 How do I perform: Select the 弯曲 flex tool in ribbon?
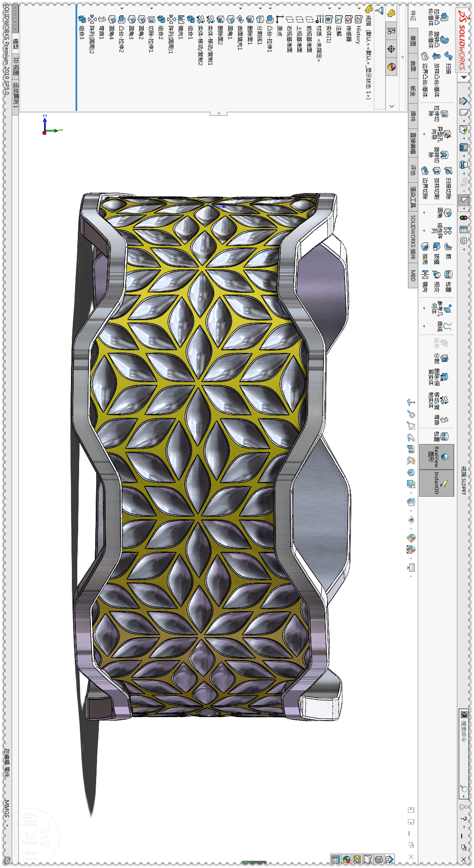(441, 420)
